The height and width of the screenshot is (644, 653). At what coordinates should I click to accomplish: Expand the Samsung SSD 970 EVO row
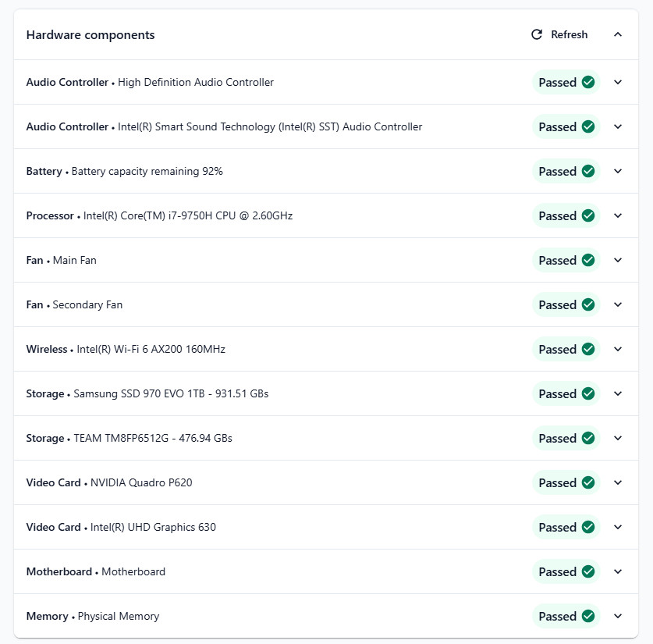(618, 393)
